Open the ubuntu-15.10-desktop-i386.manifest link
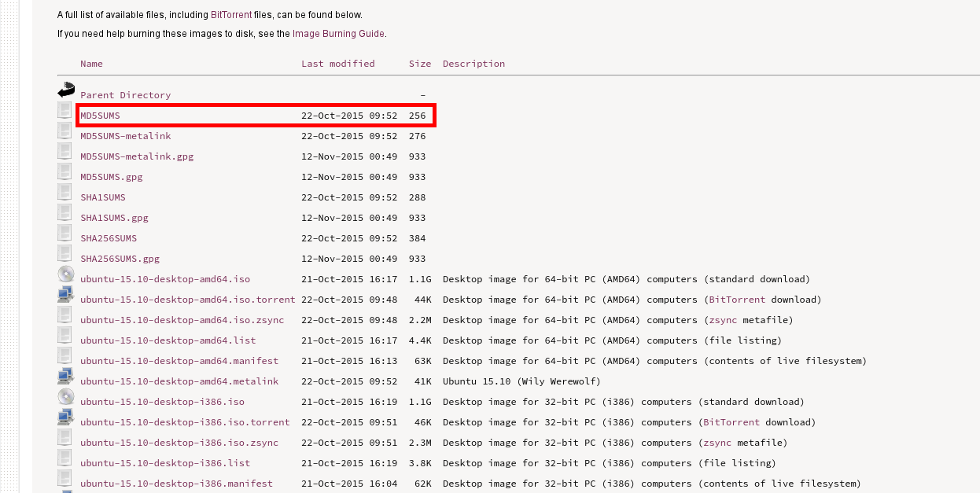 click(x=176, y=484)
